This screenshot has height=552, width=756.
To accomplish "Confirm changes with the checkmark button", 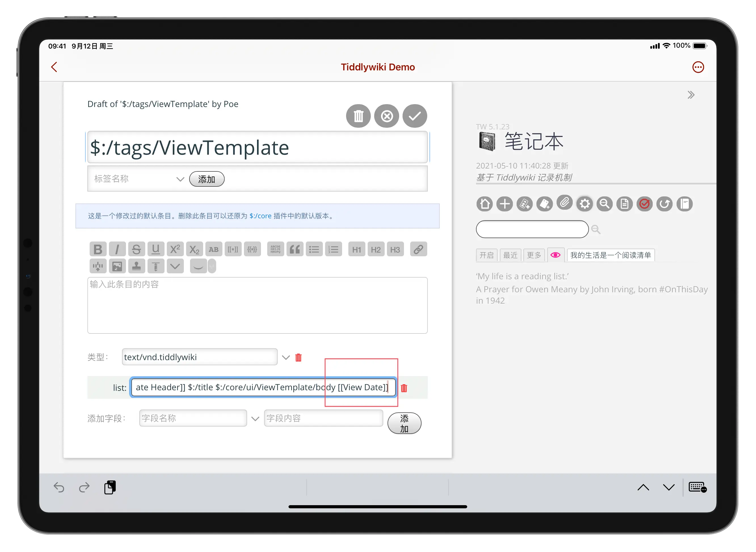I will pos(415,116).
